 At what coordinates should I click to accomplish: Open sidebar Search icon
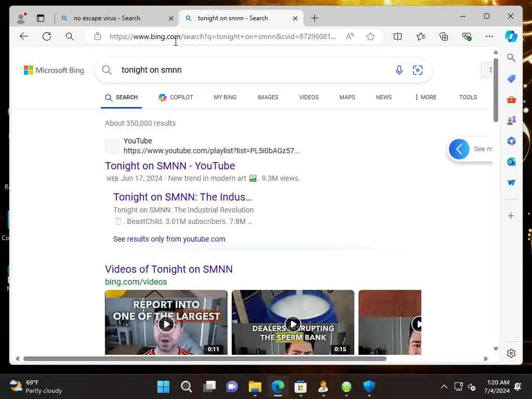[x=511, y=58]
